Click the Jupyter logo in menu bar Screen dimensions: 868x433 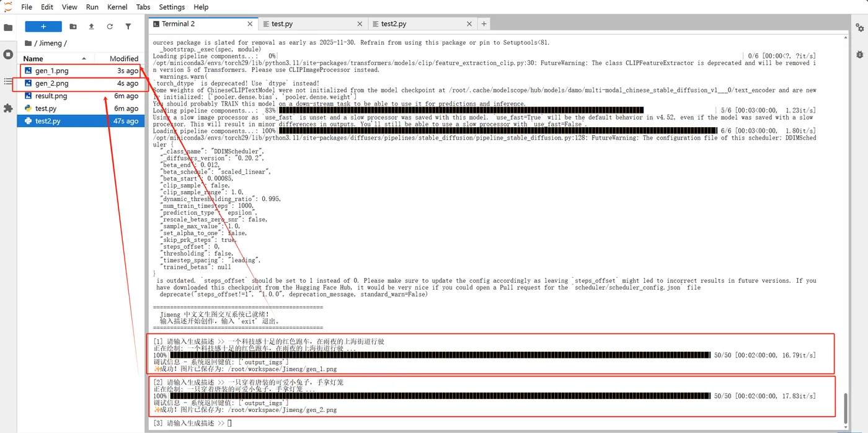click(x=7, y=7)
